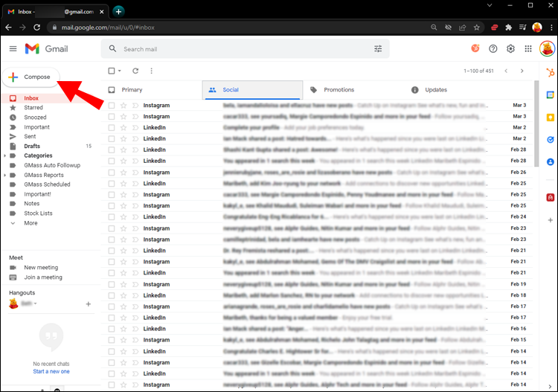This screenshot has width=558, height=392.
Task: Open Hangouts status dropdown arrow
Action: [35, 303]
